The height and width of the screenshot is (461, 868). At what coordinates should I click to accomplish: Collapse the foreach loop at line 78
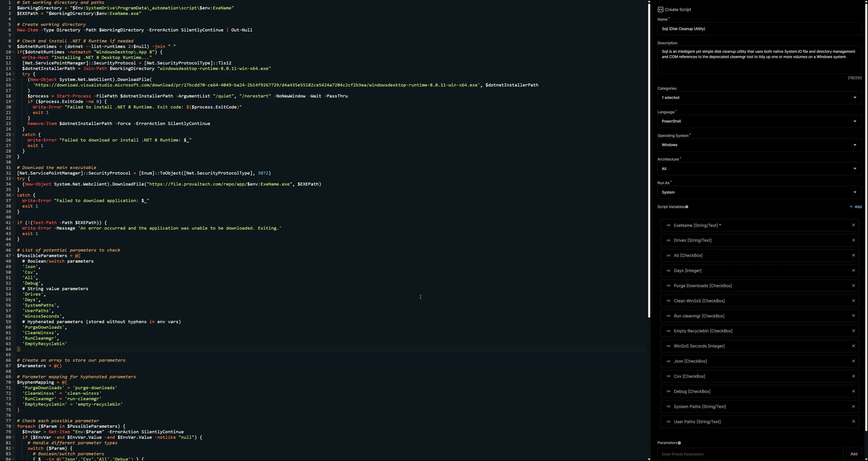[x=14, y=426]
